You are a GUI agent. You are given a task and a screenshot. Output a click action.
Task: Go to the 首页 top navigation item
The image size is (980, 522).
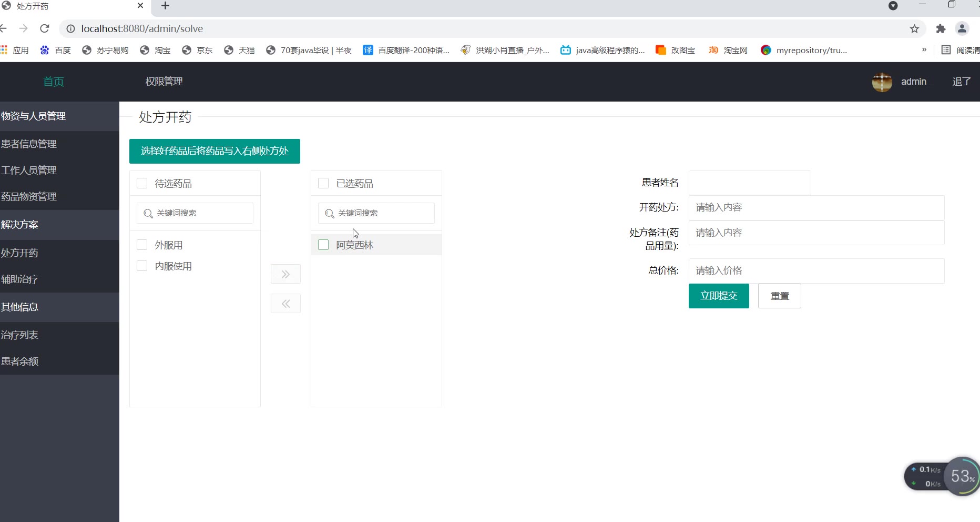54,82
